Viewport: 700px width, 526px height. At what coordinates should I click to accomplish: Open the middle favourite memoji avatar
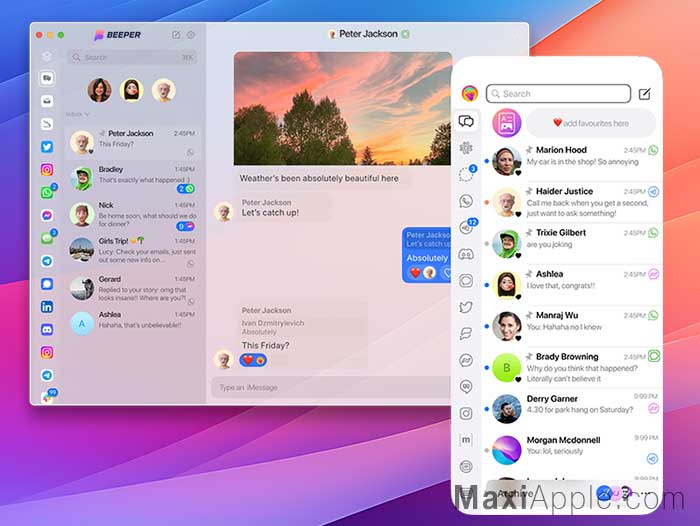click(x=132, y=90)
